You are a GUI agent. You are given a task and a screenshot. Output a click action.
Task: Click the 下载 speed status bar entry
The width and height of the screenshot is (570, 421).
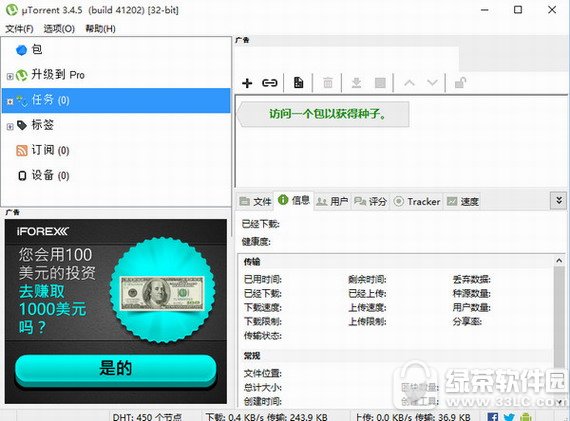pos(266,417)
